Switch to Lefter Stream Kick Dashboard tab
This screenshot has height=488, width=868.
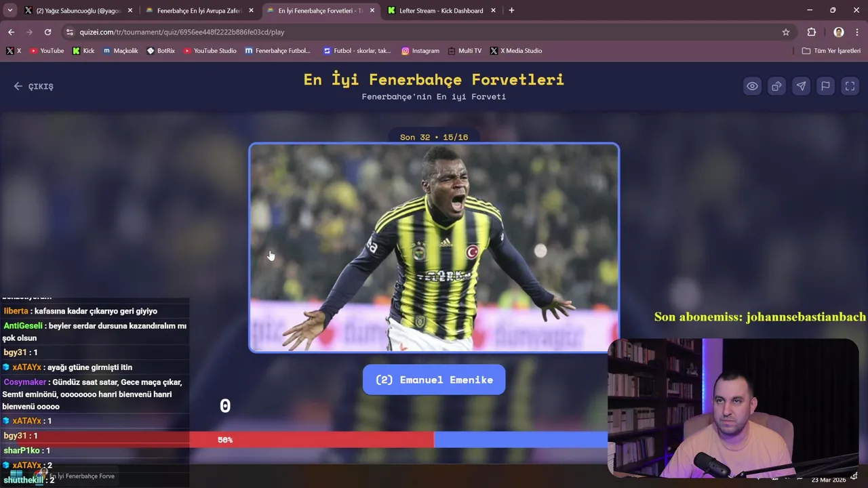(x=441, y=10)
